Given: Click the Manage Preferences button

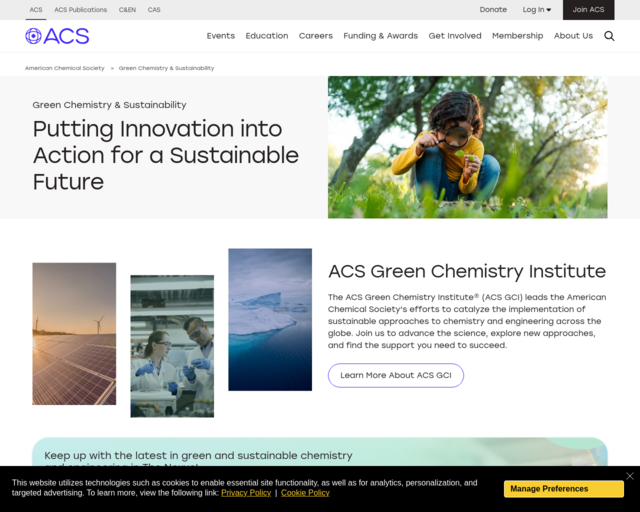Looking at the screenshot, I should click(x=564, y=489).
